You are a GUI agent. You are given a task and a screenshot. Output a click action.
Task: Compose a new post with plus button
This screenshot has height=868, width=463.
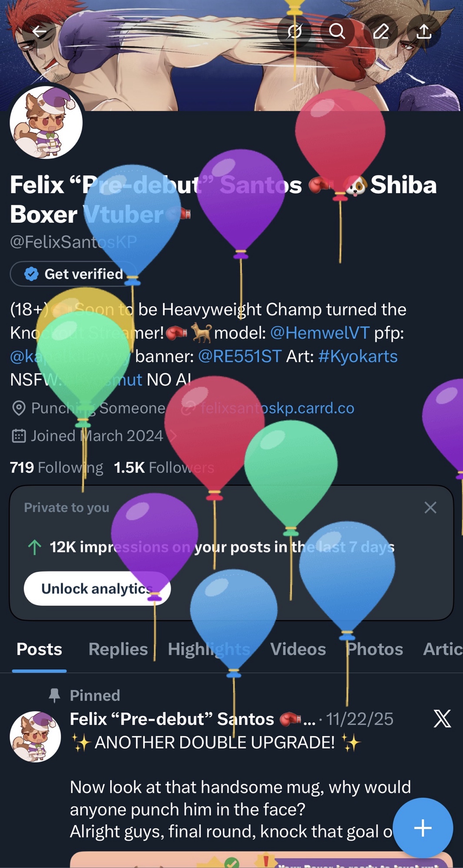tap(423, 828)
